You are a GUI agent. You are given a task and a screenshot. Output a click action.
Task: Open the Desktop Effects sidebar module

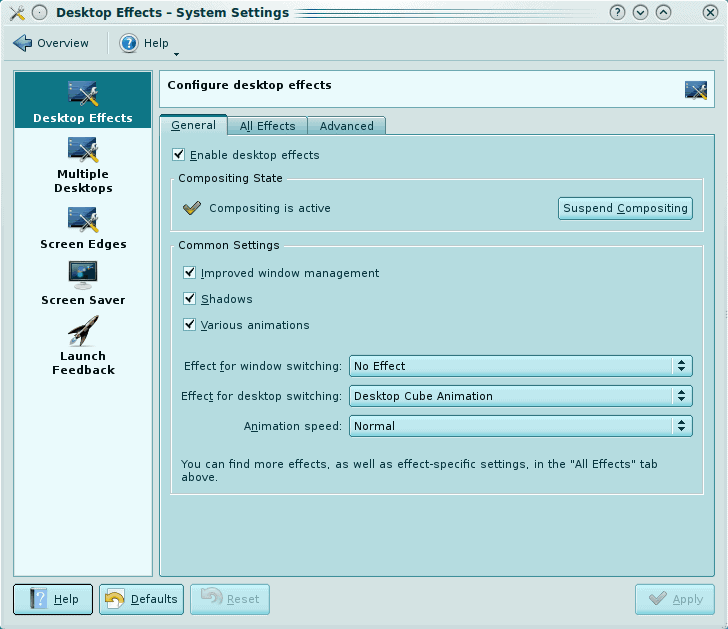pos(83,100)
